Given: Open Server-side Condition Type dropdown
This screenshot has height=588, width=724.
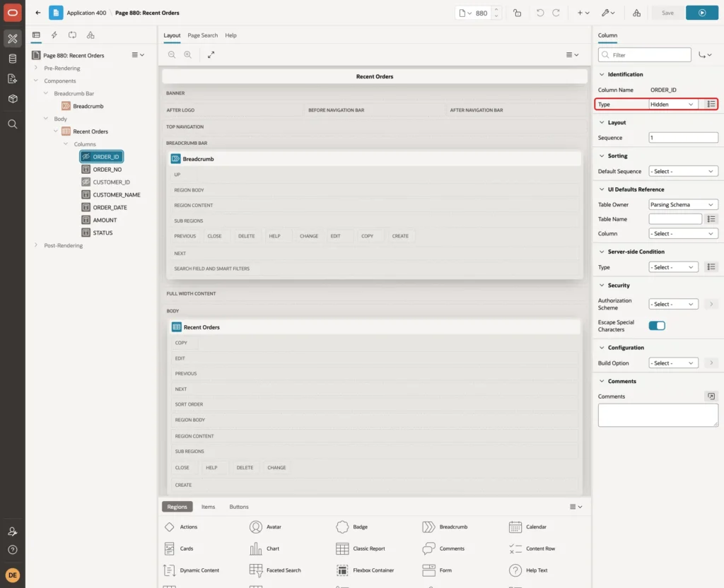Looking at the screenshot, I should 673,267.
